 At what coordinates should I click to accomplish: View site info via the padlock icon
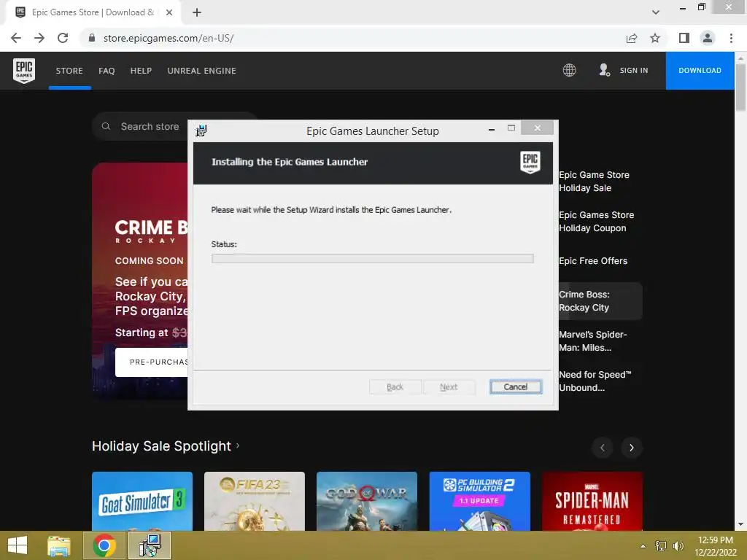[92, 38]
